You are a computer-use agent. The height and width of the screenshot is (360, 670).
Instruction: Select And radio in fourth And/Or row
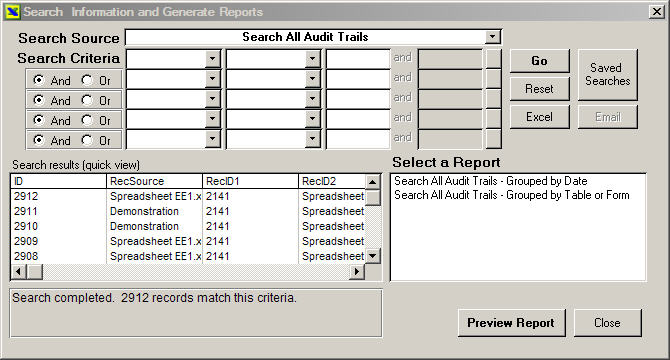(39, 140)
